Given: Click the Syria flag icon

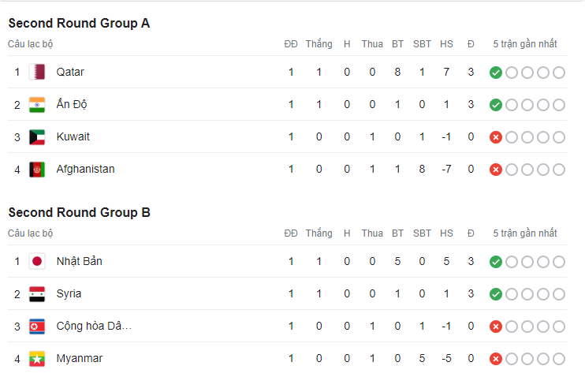Looking at the screenshot, I should coord(37,293).
